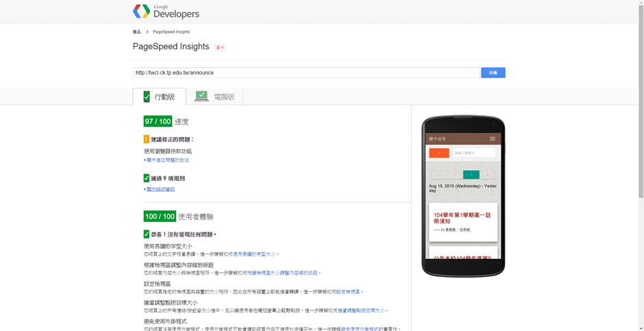Click the g+1 share button
Screen dimensions: 644x331
220,47
